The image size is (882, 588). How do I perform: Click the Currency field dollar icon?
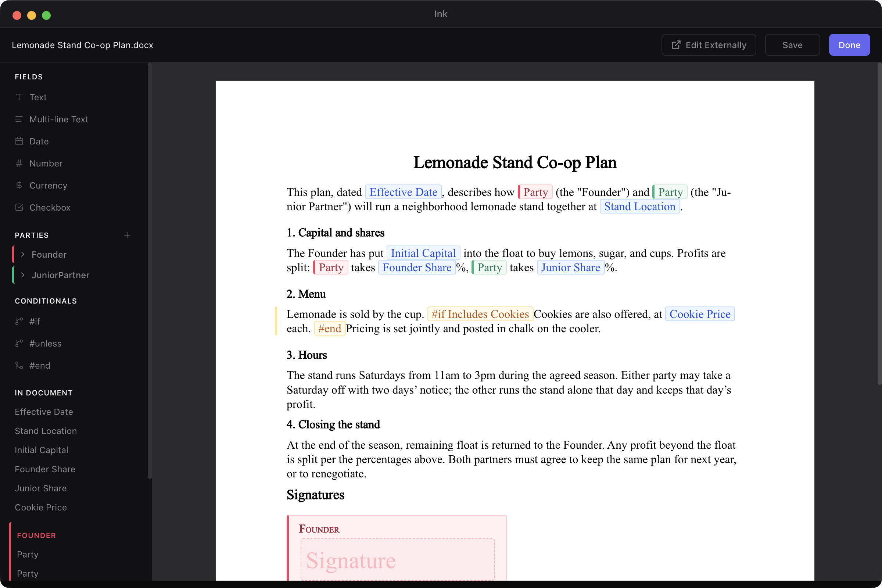coord(19,185)
